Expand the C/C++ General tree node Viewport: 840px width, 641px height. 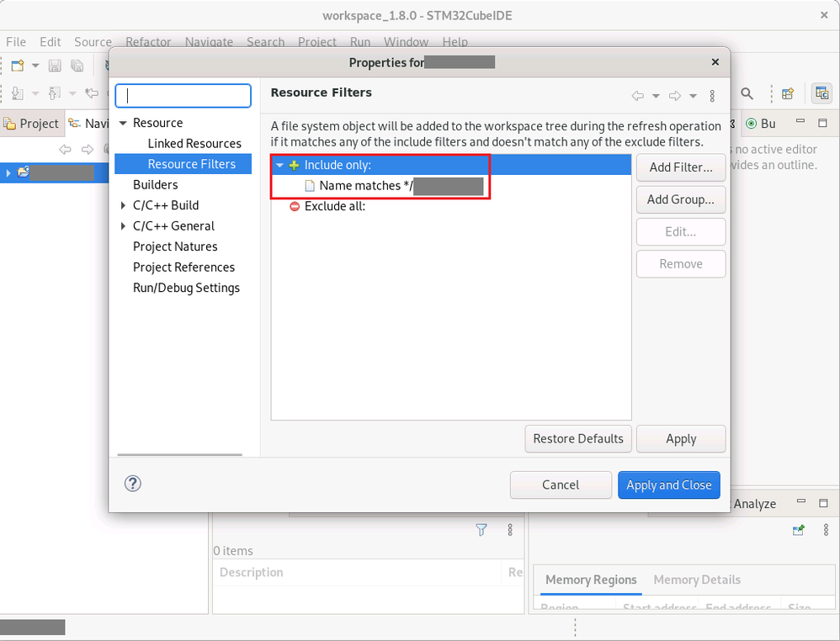pyautogui.click(x=123, y=226)
